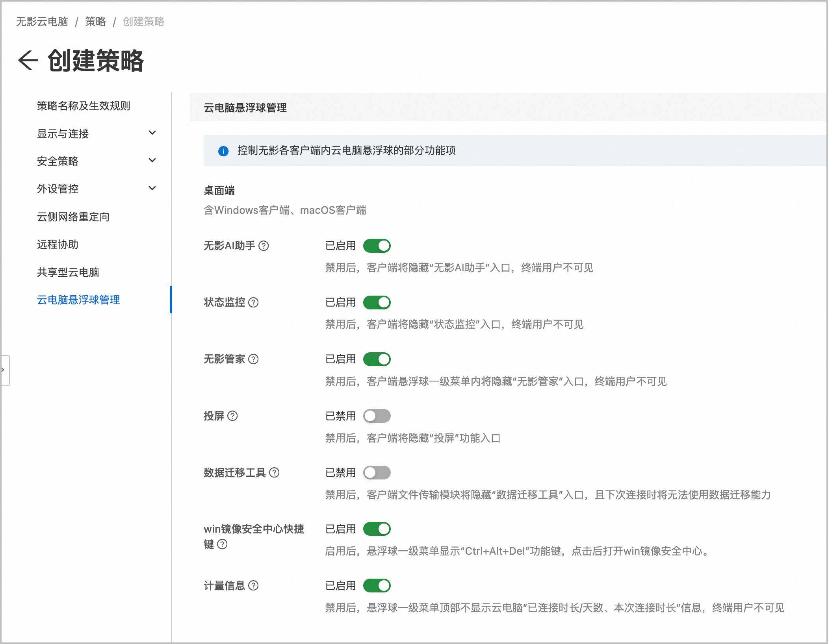The width and height of the screenshot is (828, 644).
Task: Open 安全策略 in the sidebar
Action: pyautogui.click(x=58, y=161)
